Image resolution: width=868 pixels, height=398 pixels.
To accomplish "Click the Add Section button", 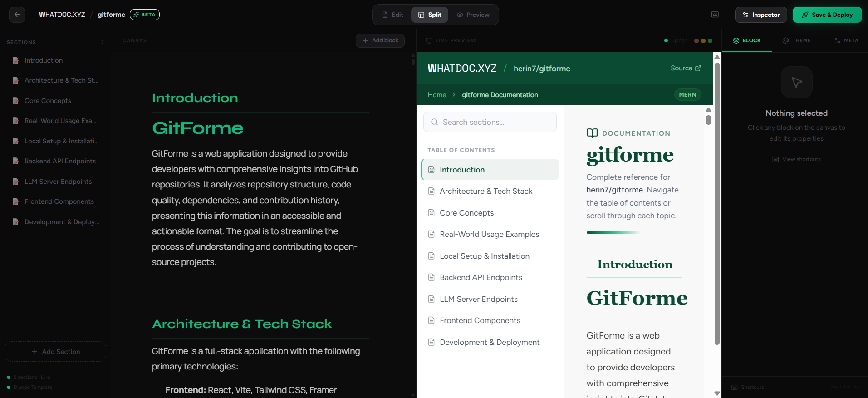I will coord(55,352).
